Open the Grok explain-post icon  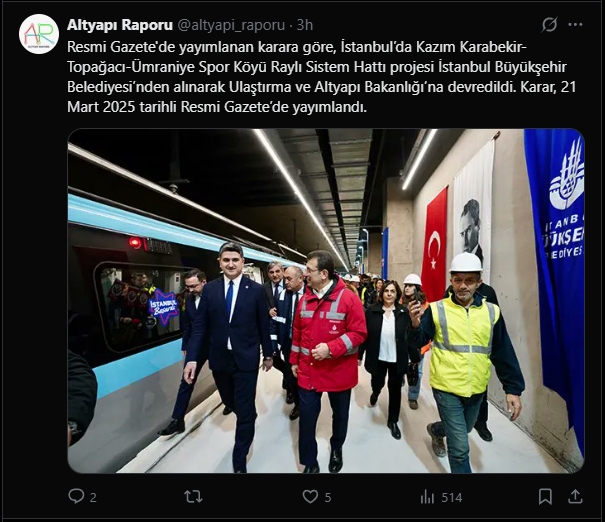549,25
